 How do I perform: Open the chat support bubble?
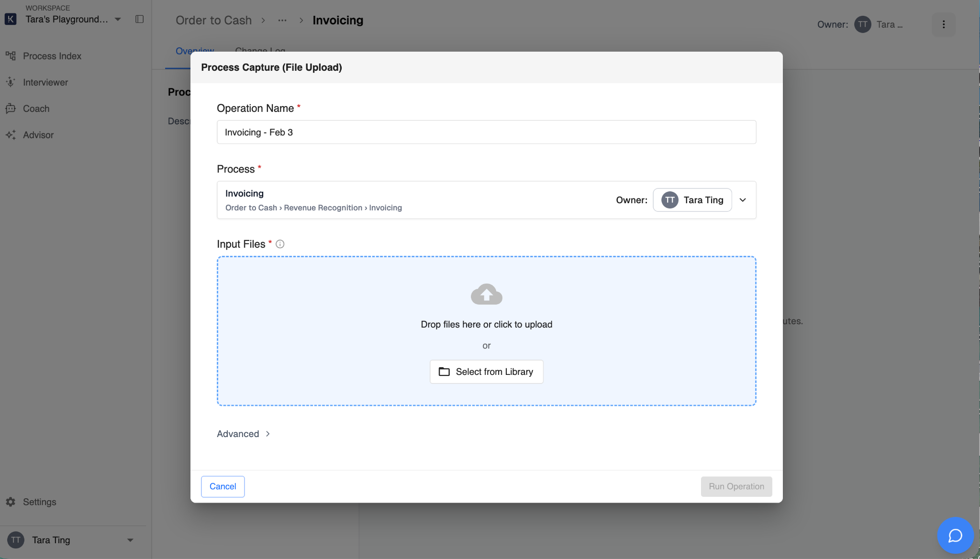coord(955,535)
